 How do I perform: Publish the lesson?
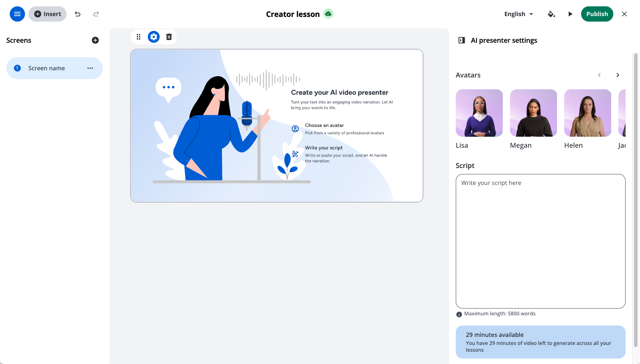tap(597, 14)
